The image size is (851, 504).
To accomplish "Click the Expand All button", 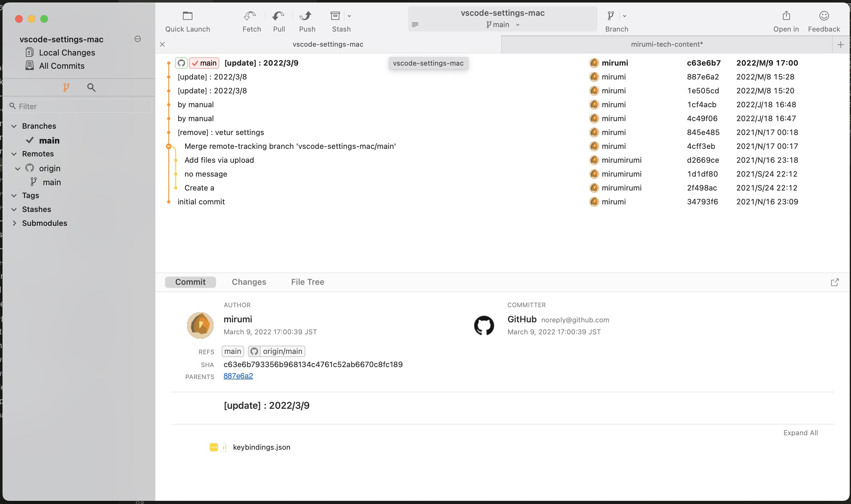I will pyautogui.click(x=800, y=433).
